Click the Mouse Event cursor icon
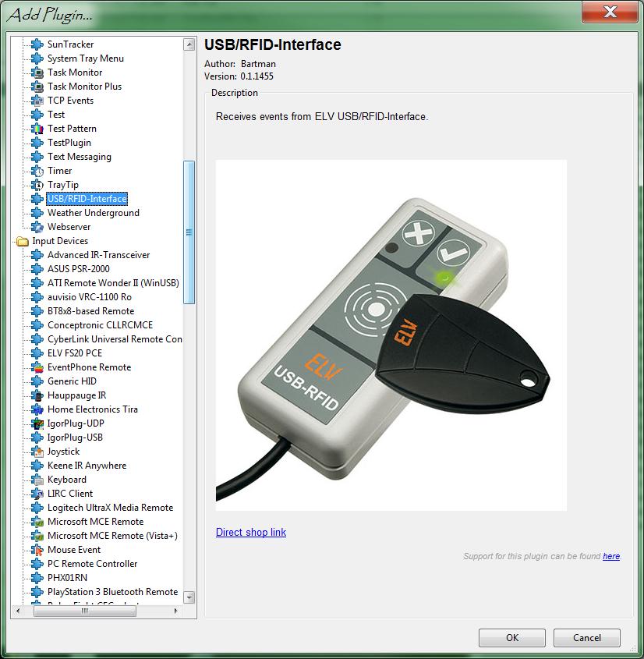644x659 pixels. pos(37,550)
